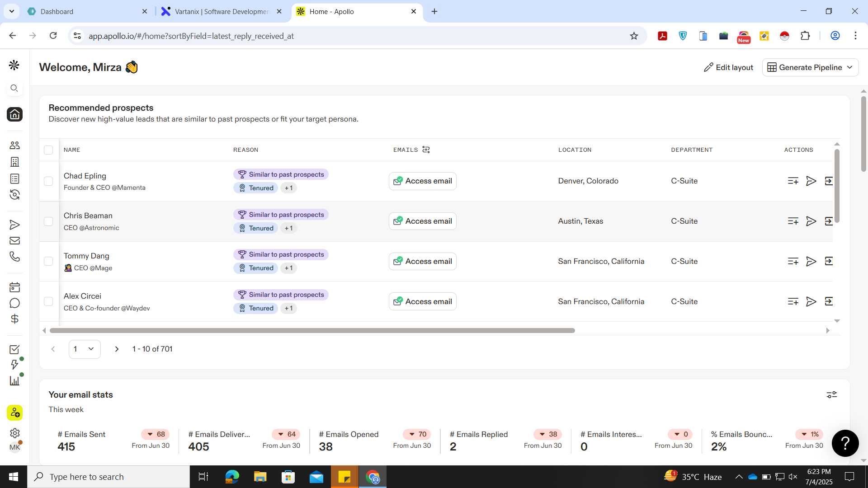Show hidden system tray icons
Screen dimensions: 868x488
[739, 477]
